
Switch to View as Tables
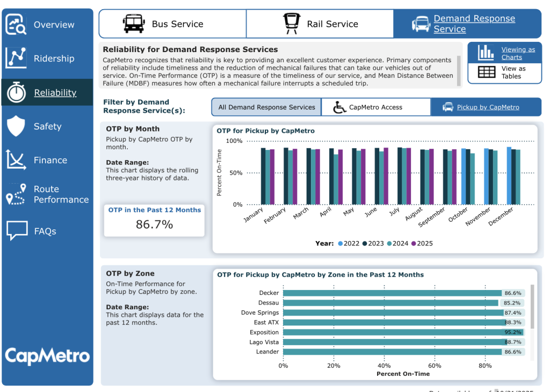click(504, 72)
